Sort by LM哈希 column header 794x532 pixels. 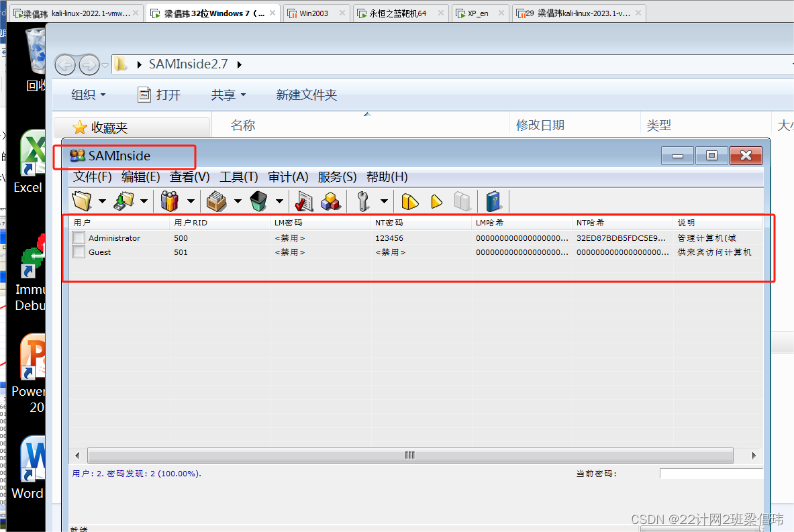coord(522,223)
